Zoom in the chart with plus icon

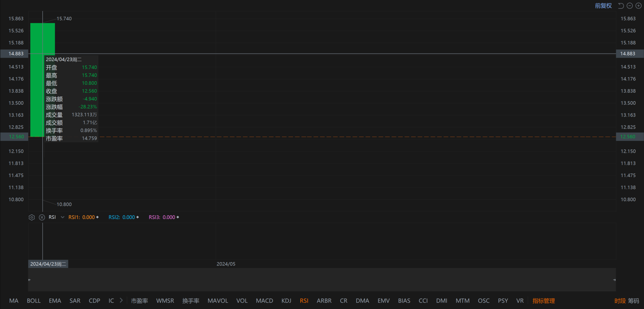638,6
